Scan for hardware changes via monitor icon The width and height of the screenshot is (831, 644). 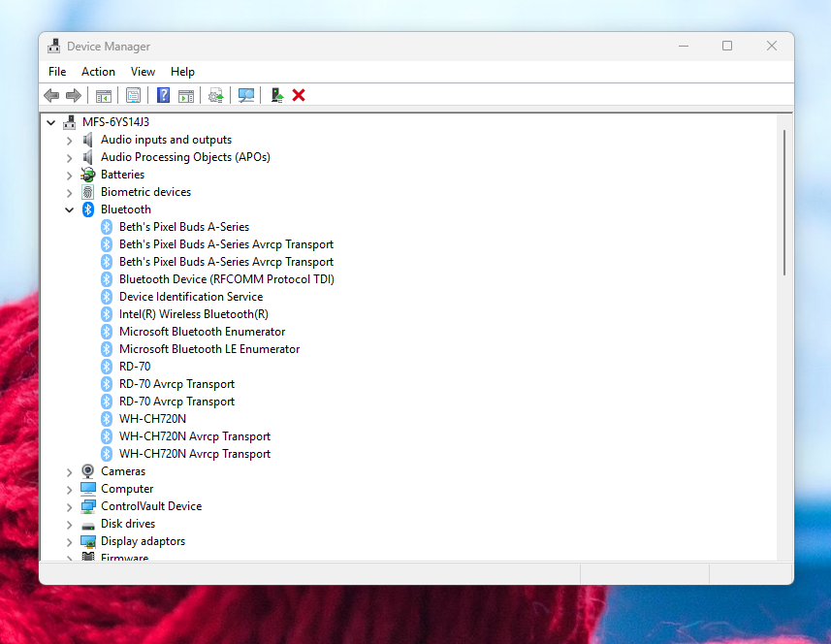coord(246,95)
